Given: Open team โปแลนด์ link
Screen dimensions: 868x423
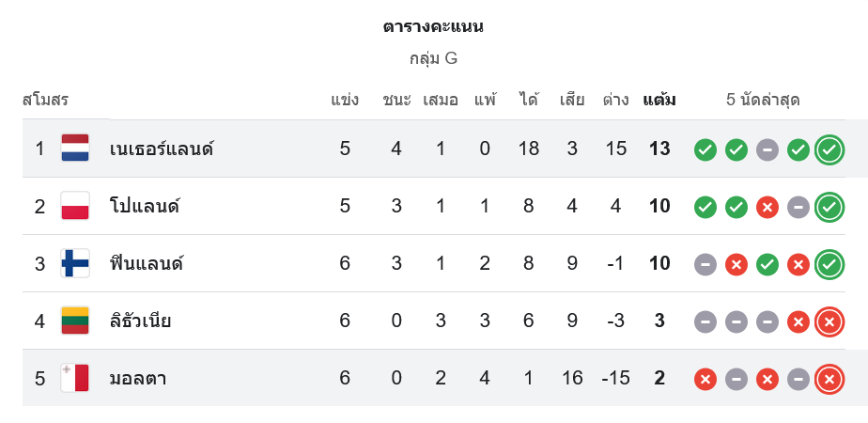Looking at the screenshot, I should (x=145, y=206).
